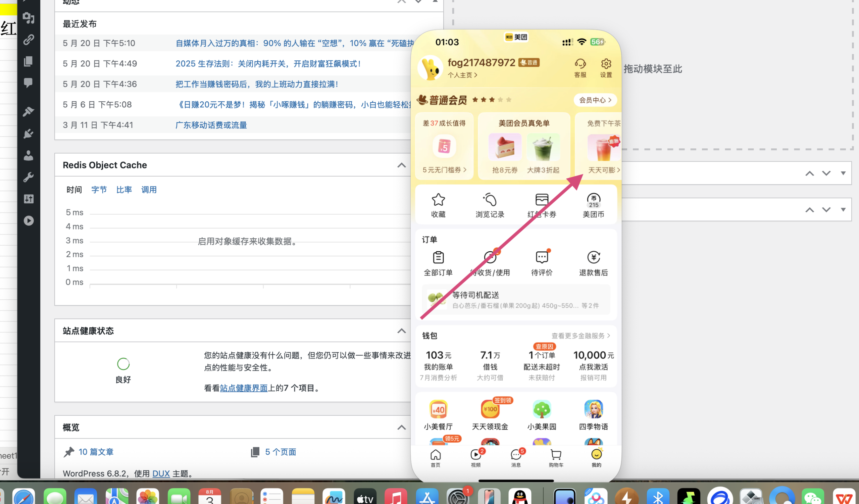Open the 站点健康界面 link
Image resolution: width=859 pixels, height=504 pixels.
tap(244, 388)
